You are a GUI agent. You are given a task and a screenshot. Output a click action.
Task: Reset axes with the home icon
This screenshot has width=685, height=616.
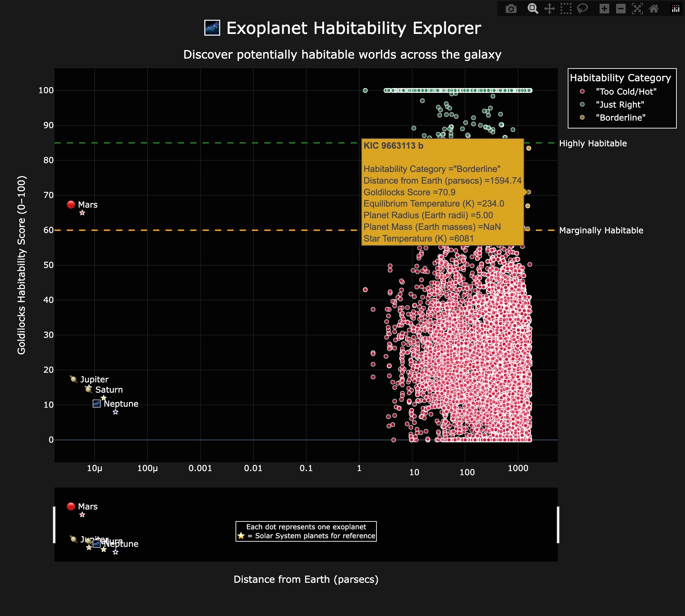pyautogui.click(x=654, y=9)
